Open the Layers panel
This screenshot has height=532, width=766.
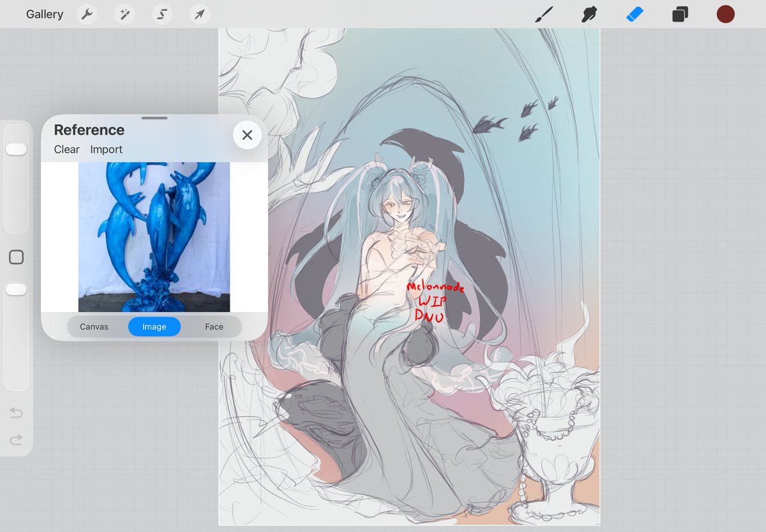pyautogui.click(x=680, y=14)
